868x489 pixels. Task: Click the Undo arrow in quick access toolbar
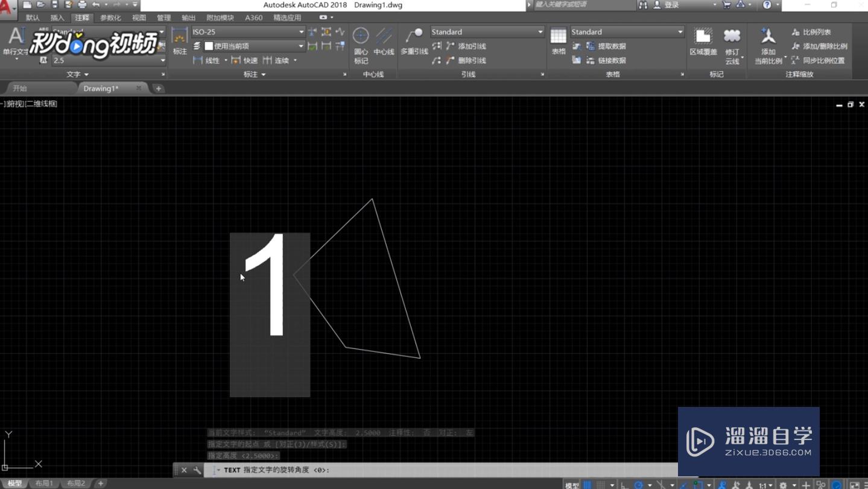click(x=96, y=5)
